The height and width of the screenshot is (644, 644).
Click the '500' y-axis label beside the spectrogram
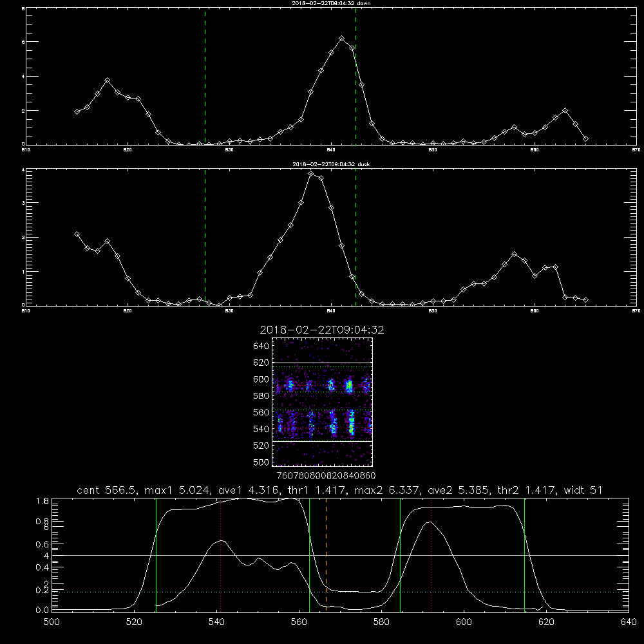click(x=261, y=462)
